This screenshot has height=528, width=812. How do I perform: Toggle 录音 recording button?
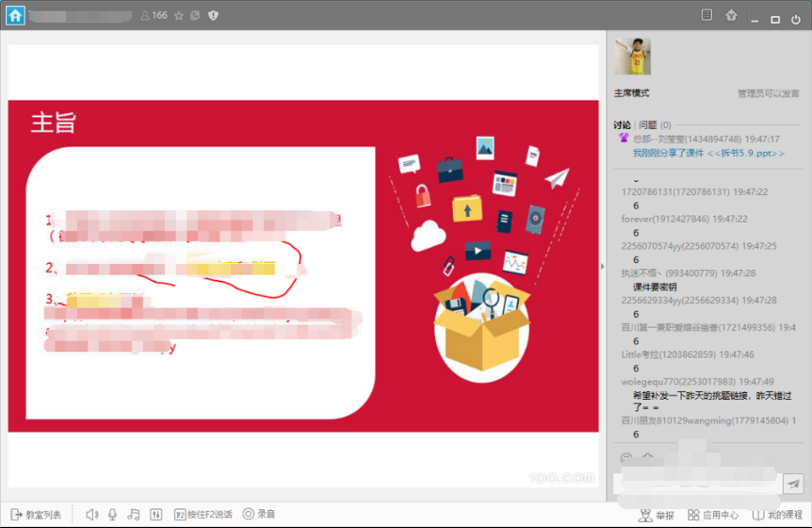click(259, 514)
